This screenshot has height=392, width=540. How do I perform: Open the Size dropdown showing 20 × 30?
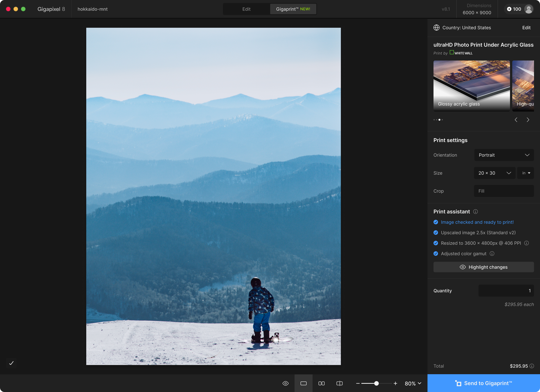click(494, 173)
